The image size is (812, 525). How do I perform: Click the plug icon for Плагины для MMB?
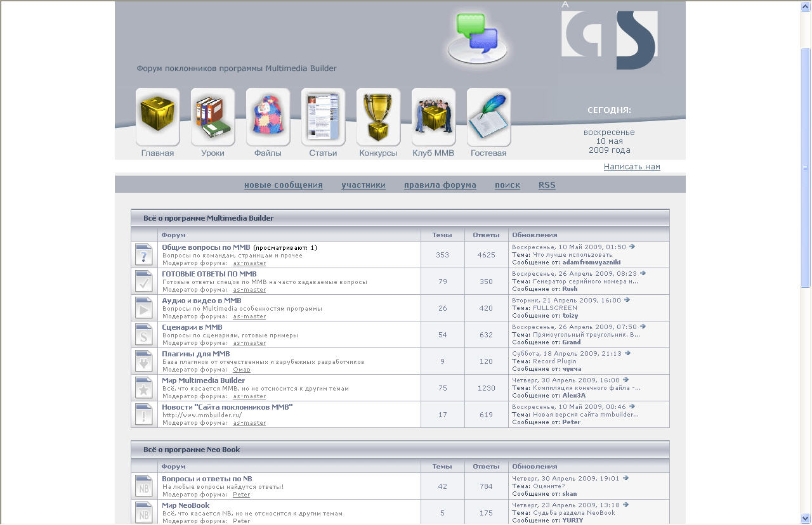point(144,361)
